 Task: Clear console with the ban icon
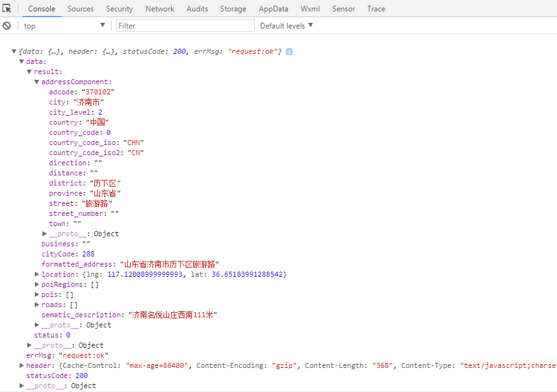coord(7,25)
